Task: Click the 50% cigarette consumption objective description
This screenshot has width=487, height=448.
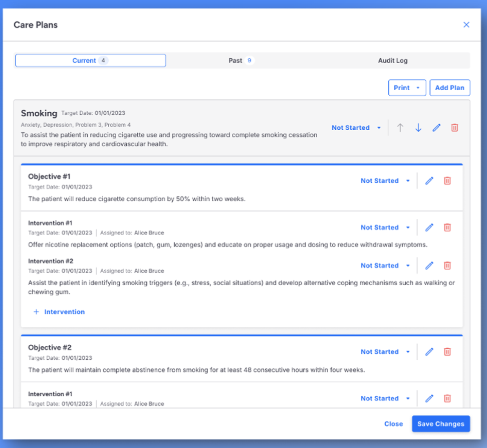Action: point(137,199)
